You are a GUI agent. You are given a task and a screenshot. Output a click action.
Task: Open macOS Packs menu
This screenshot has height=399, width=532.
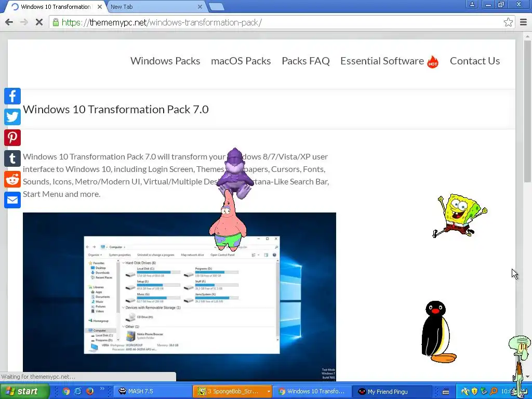(x=241, y=61)
